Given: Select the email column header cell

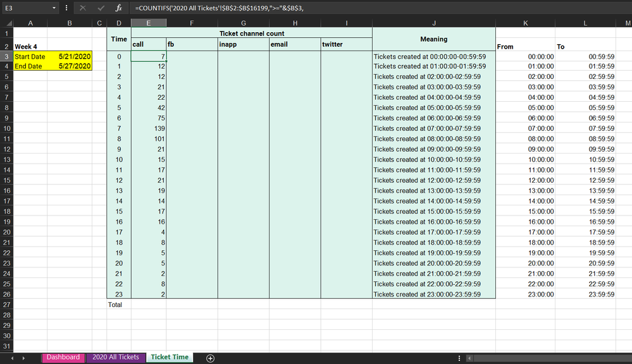Looking at the screenshot, I should (295, 44).
